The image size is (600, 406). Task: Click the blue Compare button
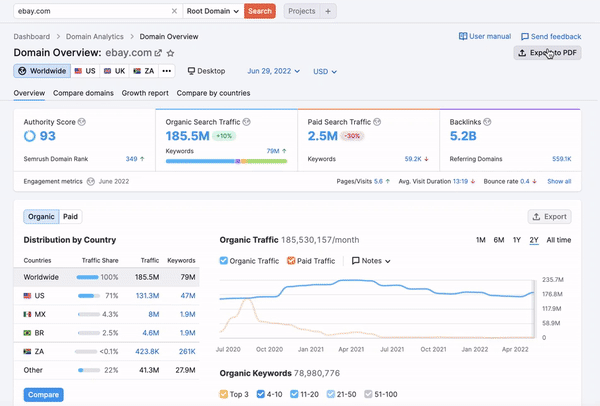(44, 395)
